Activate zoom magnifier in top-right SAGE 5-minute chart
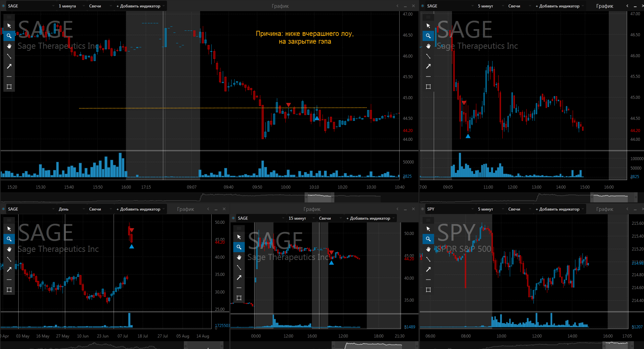The image size is (644, 349). tap(428, 36)
